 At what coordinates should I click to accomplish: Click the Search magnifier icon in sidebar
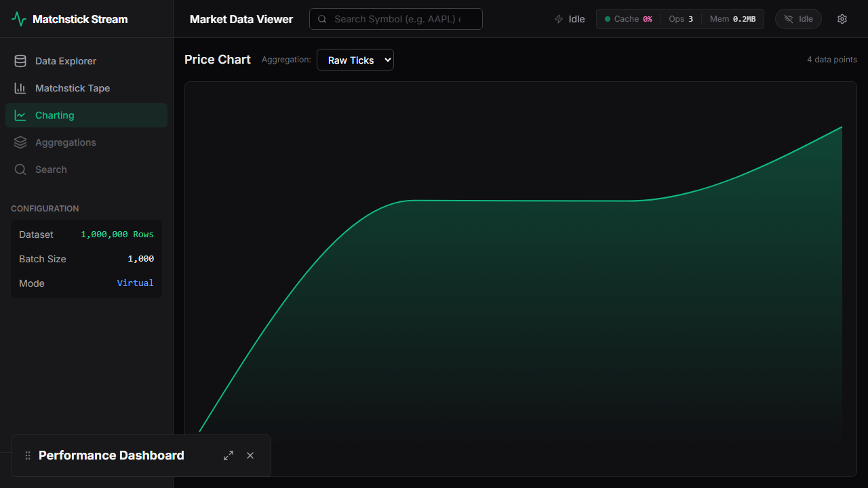click(20, 169)
